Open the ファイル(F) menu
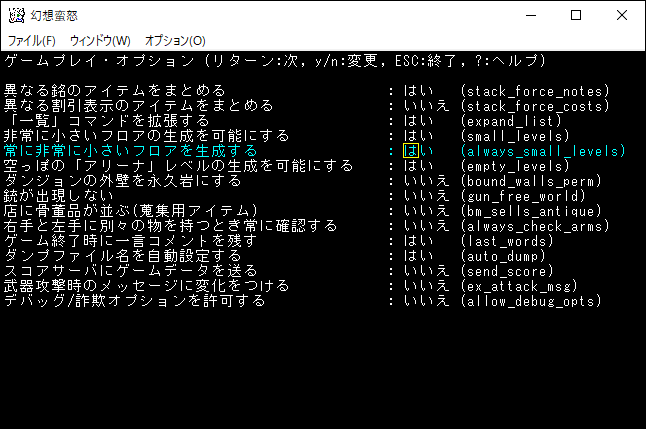Image resolution: width=646 pixels, height=429 pixels. (x=32, y=41)
